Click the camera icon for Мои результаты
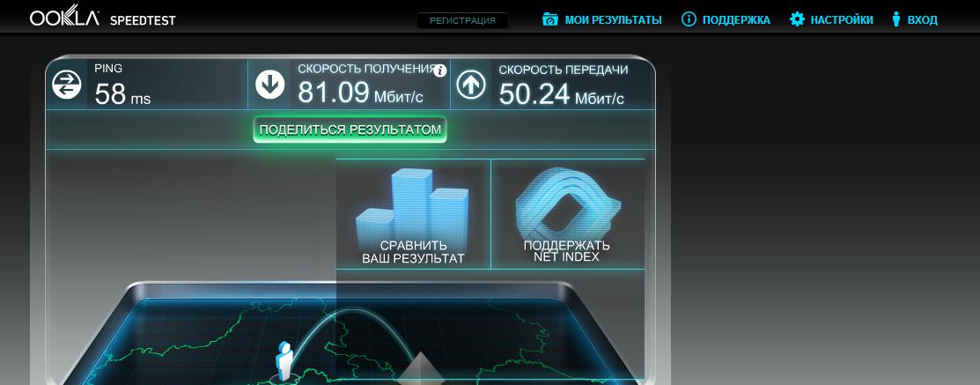Screen dimensions: 980x385 550,19
